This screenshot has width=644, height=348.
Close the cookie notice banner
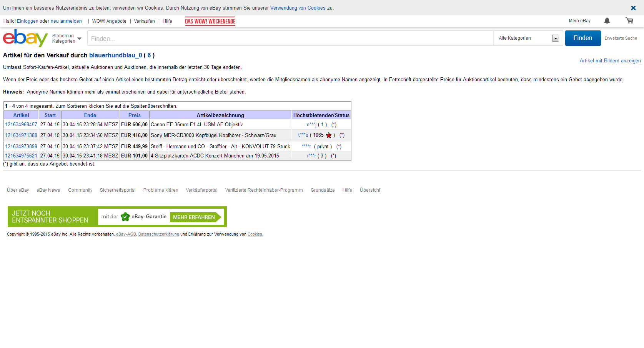coord(633,8)
